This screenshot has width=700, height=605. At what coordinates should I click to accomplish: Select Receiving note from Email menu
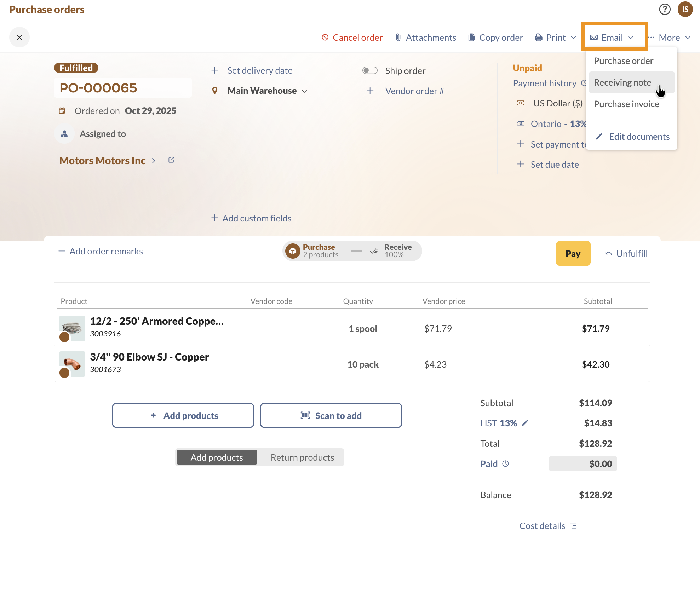(622, 82)
